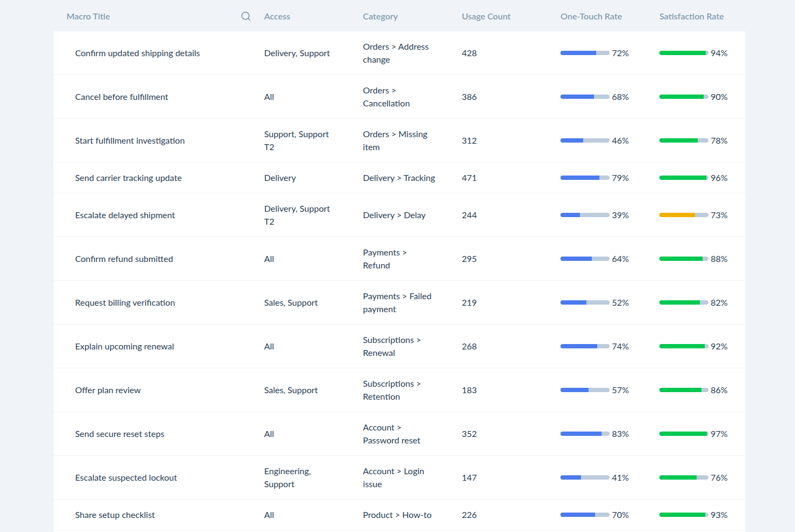Click the orange 73% satisfaction bar
The height and width of the screenshot is (532, 795).
pos(684,215)
